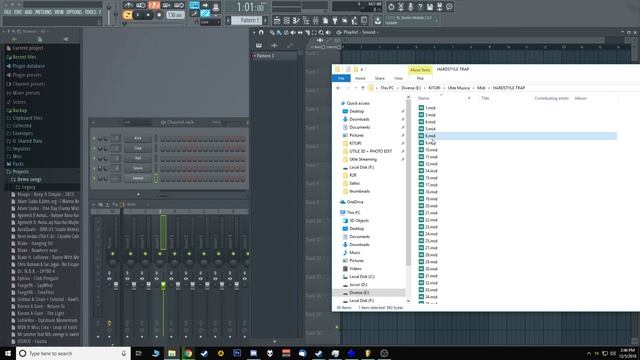Click the Play button in FL Studio transport
Image resolution: width=640 pixels, height=360 pixels.
[138, 15]
